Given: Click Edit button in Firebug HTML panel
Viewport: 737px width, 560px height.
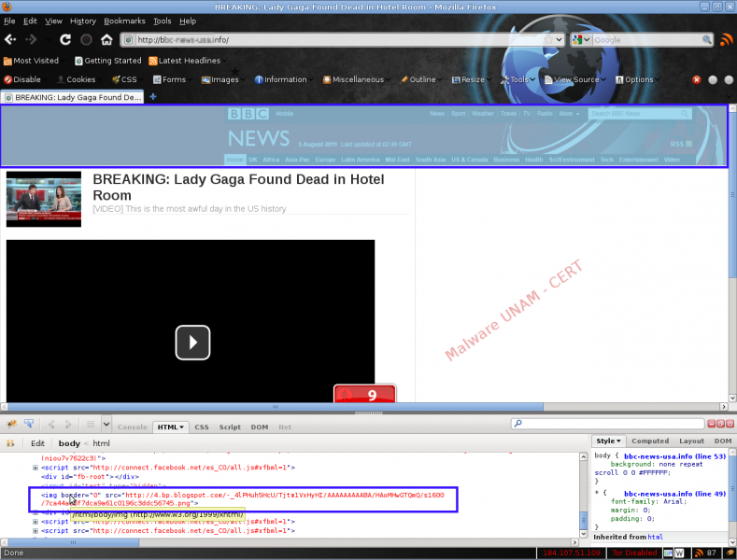Looking at the screenshot, I should [x=37, y=443].
